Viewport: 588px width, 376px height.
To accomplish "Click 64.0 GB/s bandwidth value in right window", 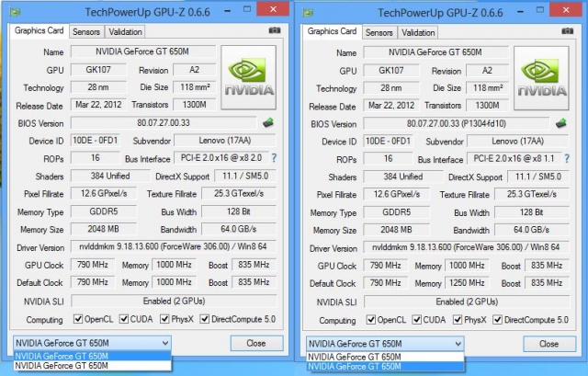I will [532, 230].
